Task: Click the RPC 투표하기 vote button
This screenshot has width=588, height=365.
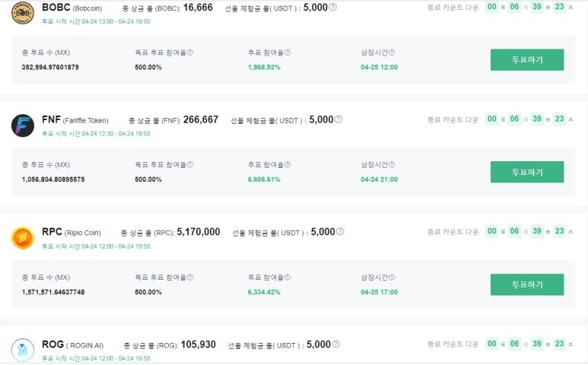Action: pyautogui.click(x=527, y=284)
